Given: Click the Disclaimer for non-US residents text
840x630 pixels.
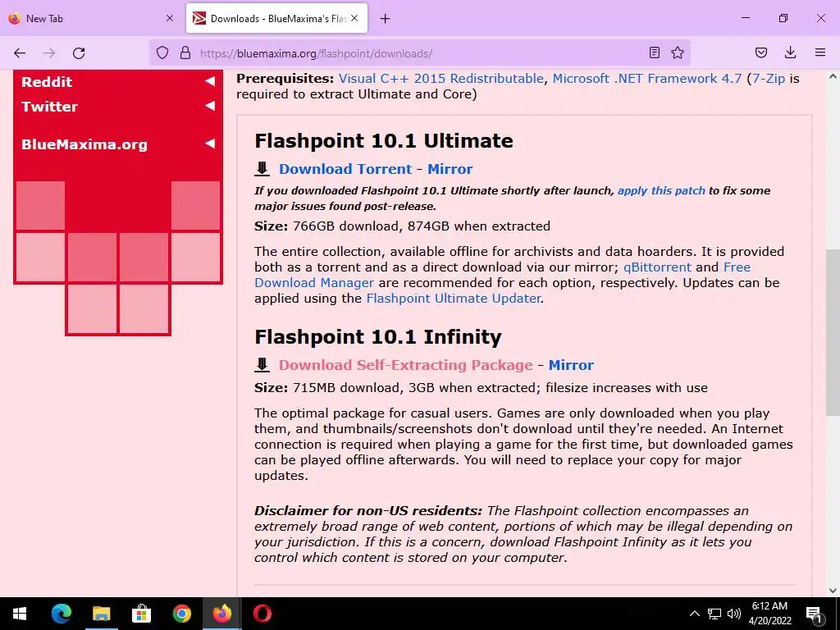Looking at the screenshot, I should click(368, 511).
